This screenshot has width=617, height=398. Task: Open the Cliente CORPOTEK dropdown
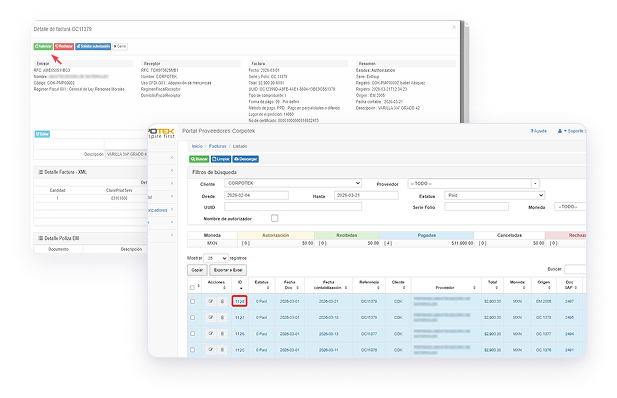(x=293, y=183)
